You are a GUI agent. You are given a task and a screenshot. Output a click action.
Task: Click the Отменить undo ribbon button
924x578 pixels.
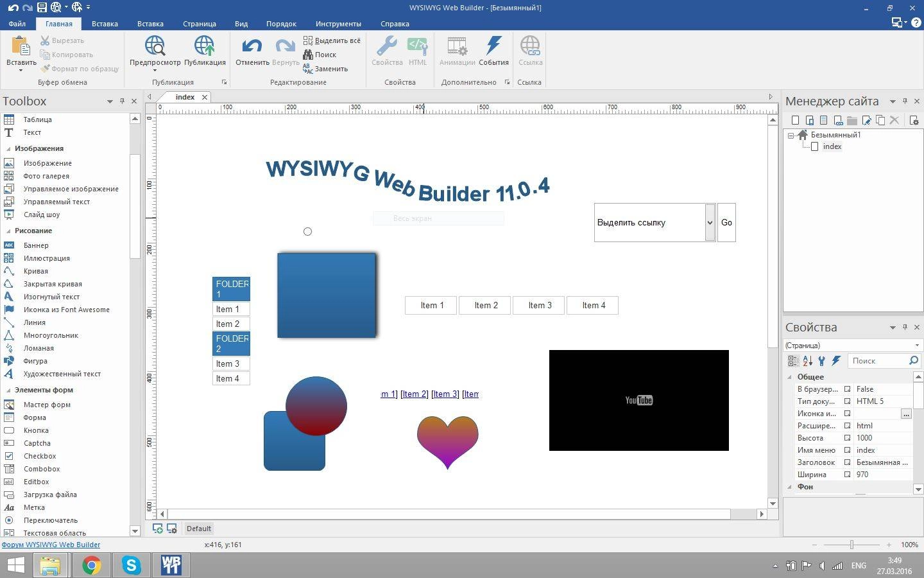252,51
